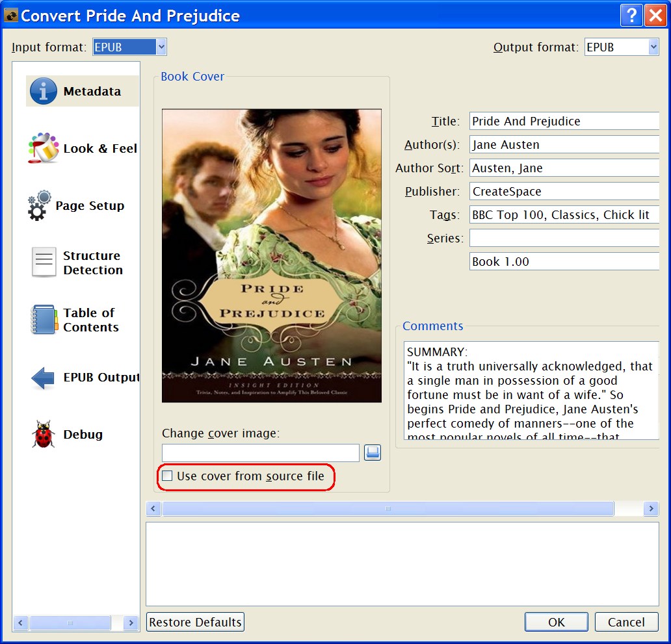Click the 'Book 1.00' series index field

(564, 261)
